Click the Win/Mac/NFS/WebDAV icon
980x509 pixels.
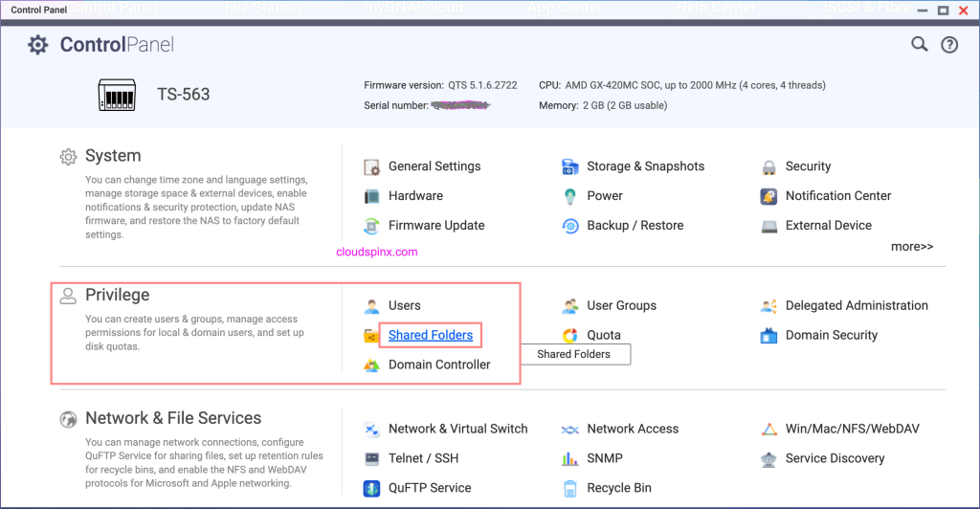[x=768, y=429]
